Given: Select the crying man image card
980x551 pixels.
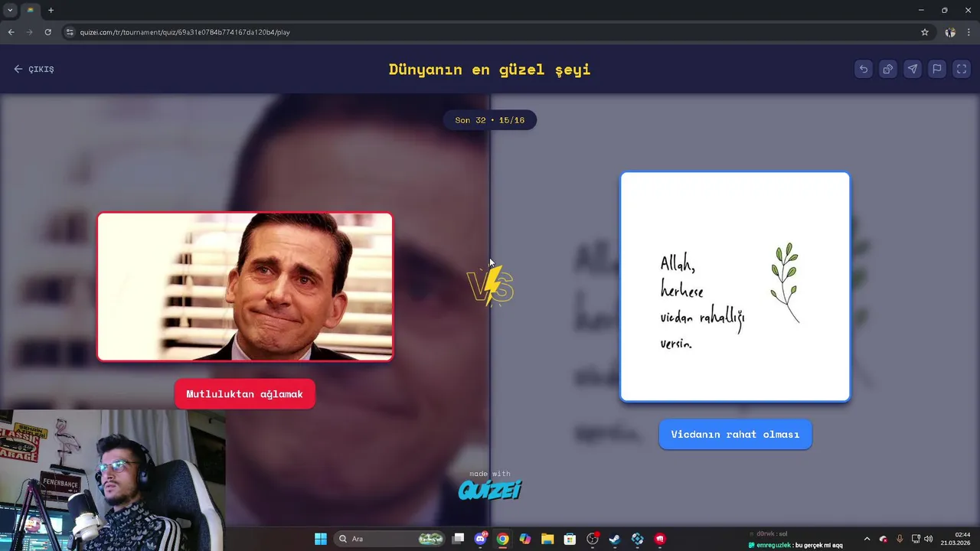Looking at the screenshot, I should pyautogui.click(x=245, y=286).
